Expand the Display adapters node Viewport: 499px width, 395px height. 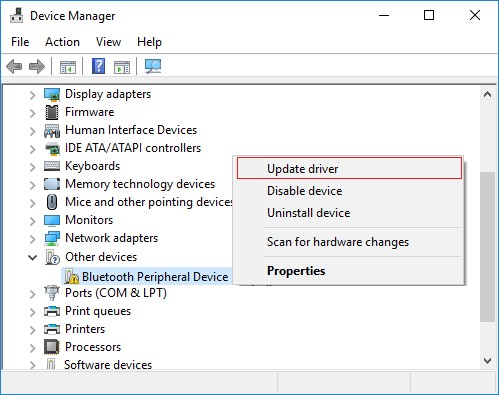(32, 95)
